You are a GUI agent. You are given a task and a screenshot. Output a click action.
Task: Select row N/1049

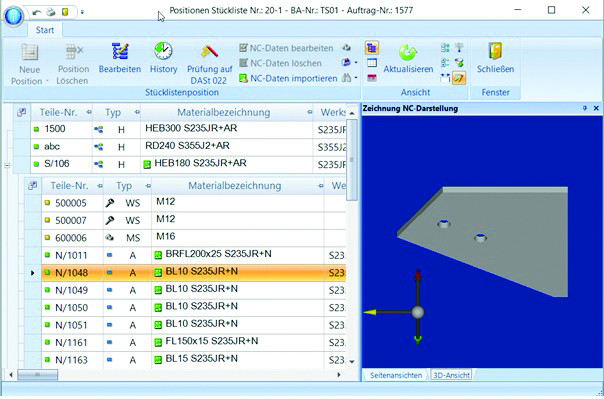pos(186,290)
